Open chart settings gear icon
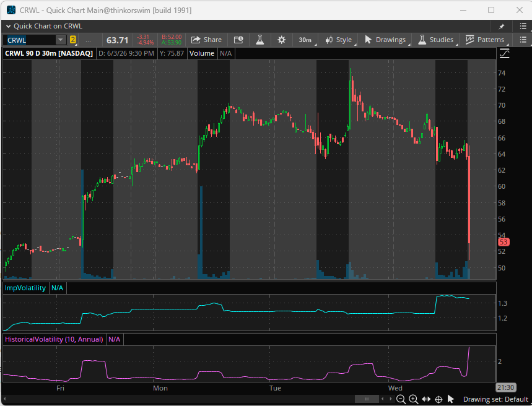The image size is (532, 406). (x=281, y=40)
